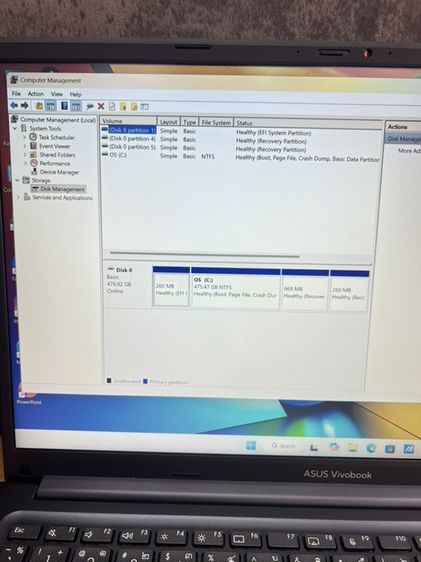Sort by the Volume column header

point(128,121)
